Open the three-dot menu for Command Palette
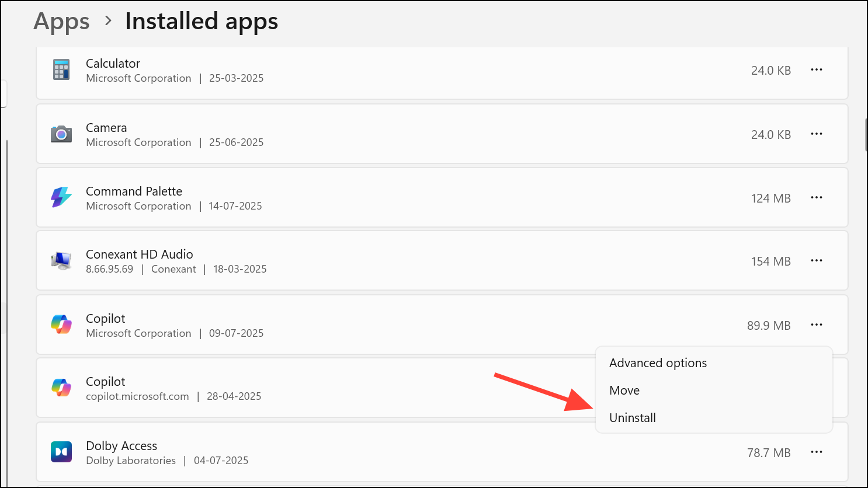 [x=817, y=198]
